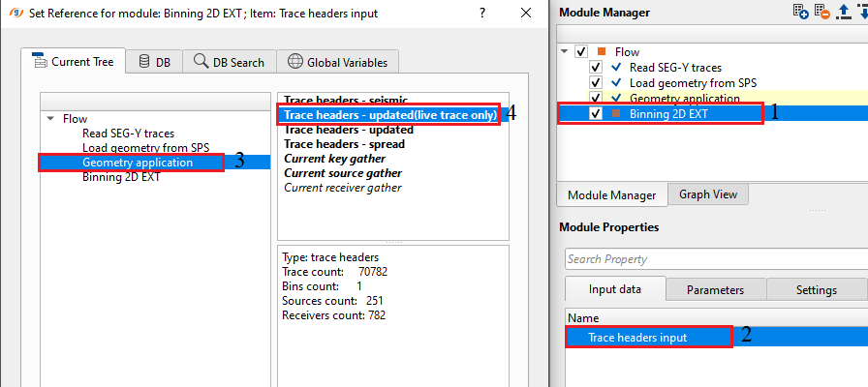868x387 pixels.
Task: Click the Read SEG-Y traces checkmark status icon
Action: [616, 68]
